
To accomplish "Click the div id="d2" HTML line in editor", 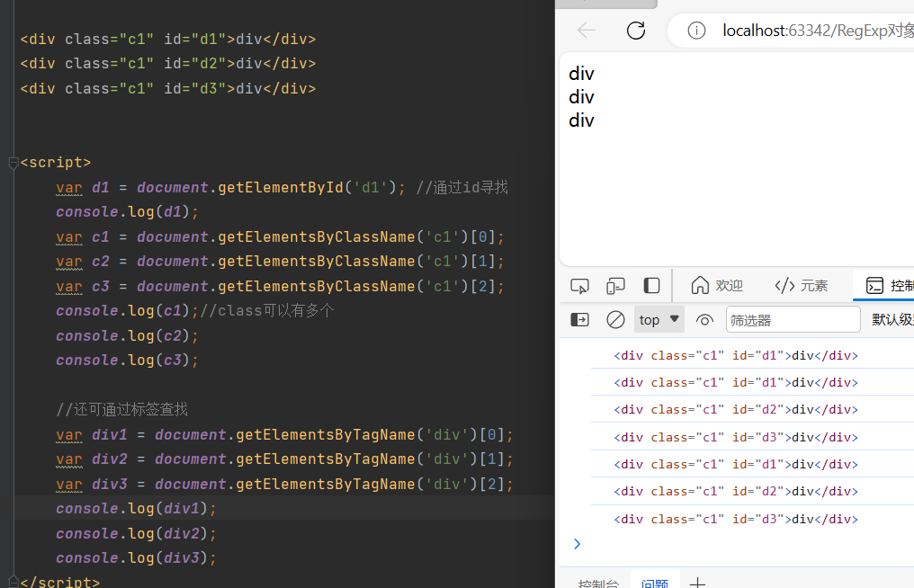I will pyautogui.click(x=168, y=64).
